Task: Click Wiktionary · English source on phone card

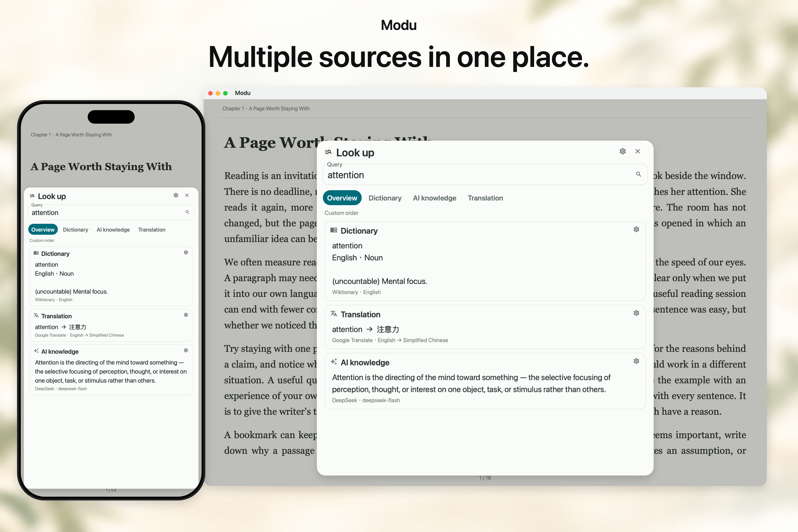Action: coord(54,300)
